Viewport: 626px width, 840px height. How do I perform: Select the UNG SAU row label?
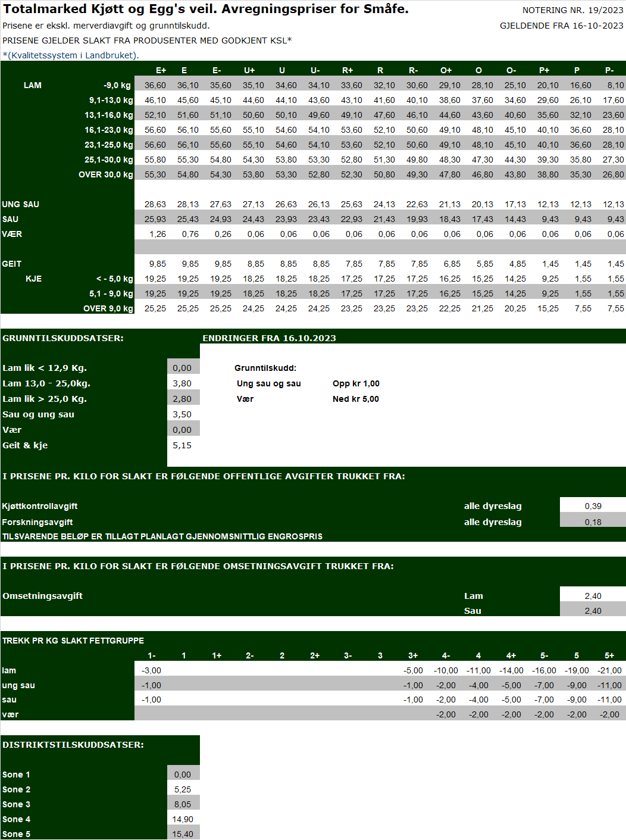pyautogui.click(x=21, y=204)
